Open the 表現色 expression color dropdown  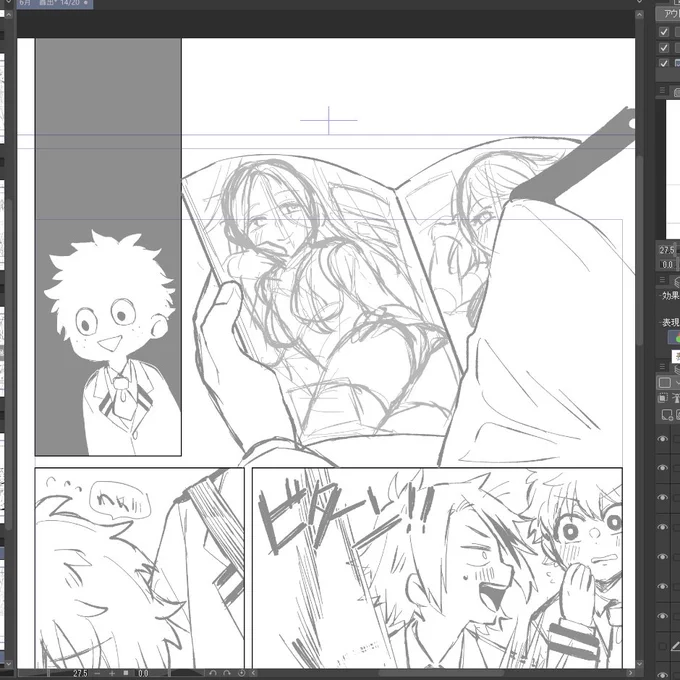click(674, 337)
